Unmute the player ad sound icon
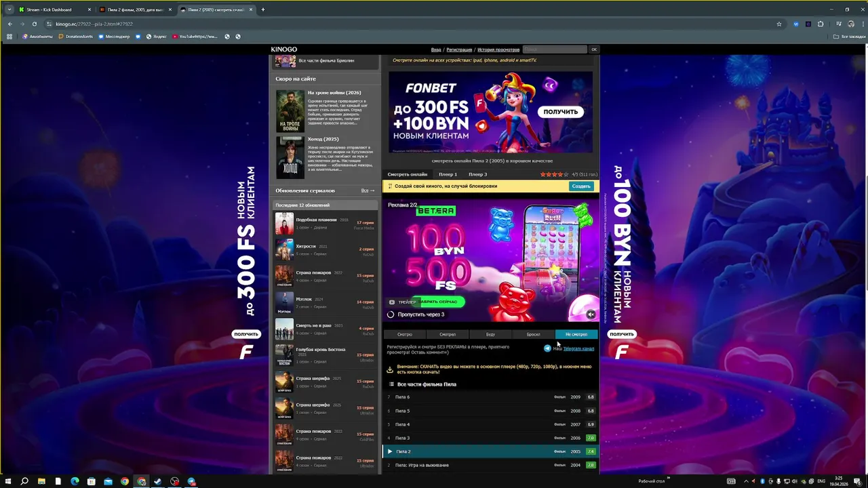The height and width of the screenshot is (488, 868). [591, 314]
